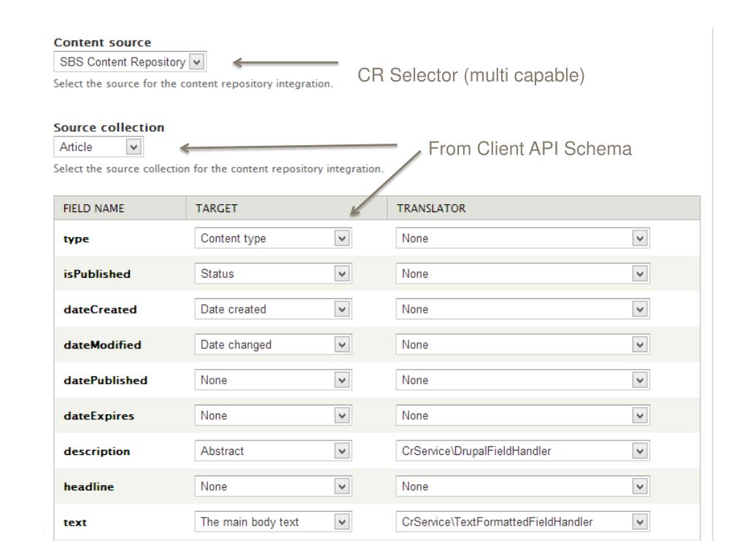This screenshot has height=560, width=747.
Task: Open translator dropdown for dateCreated
Action: pyautogui.click(x=522, y=309)
